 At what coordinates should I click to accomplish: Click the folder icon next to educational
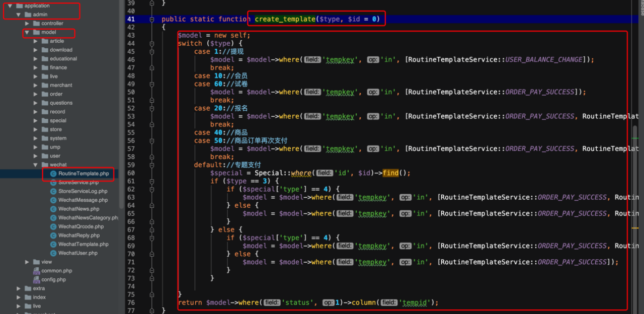(x=45, y=58)
